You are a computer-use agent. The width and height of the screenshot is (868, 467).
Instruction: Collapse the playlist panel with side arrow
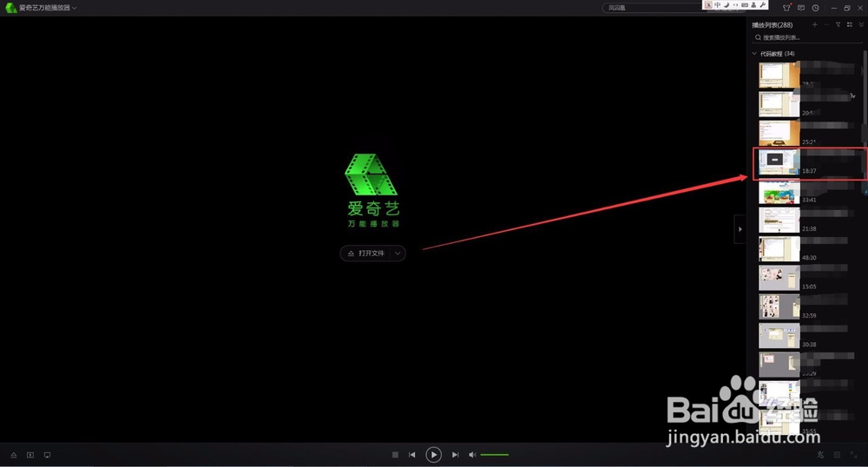click(x=740, y=229)
